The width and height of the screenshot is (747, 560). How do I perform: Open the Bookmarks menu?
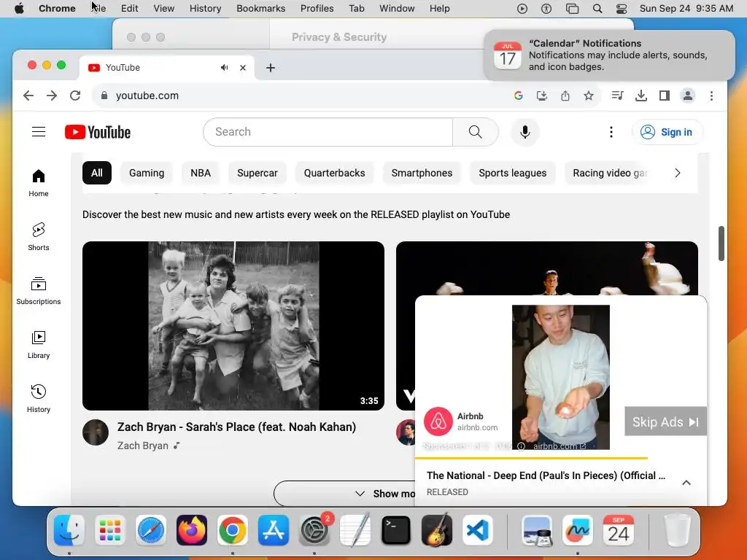pos(260,9)
